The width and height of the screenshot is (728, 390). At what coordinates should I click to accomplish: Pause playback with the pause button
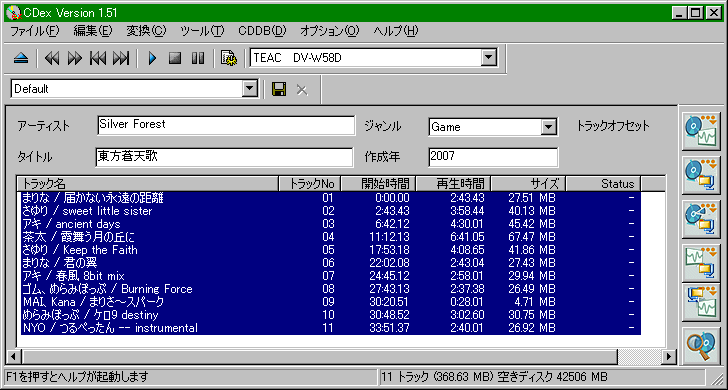tap(198, 58)
